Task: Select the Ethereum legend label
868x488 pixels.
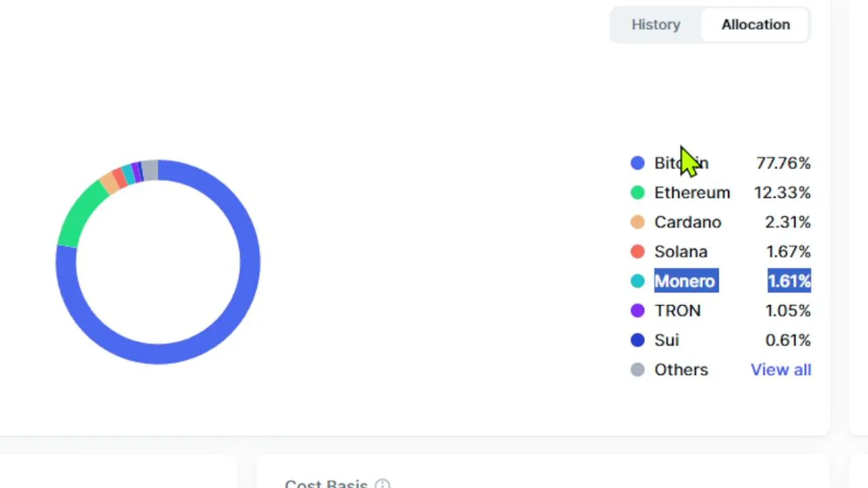Action: [x=692, y=192]
